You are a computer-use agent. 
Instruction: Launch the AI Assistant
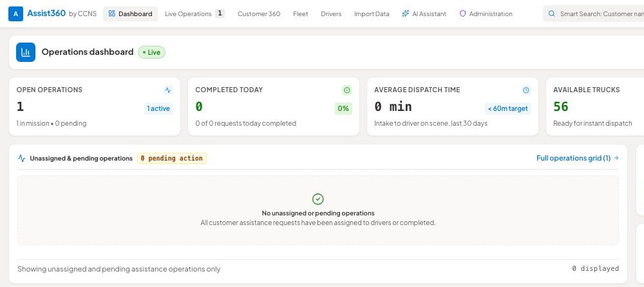424,14
